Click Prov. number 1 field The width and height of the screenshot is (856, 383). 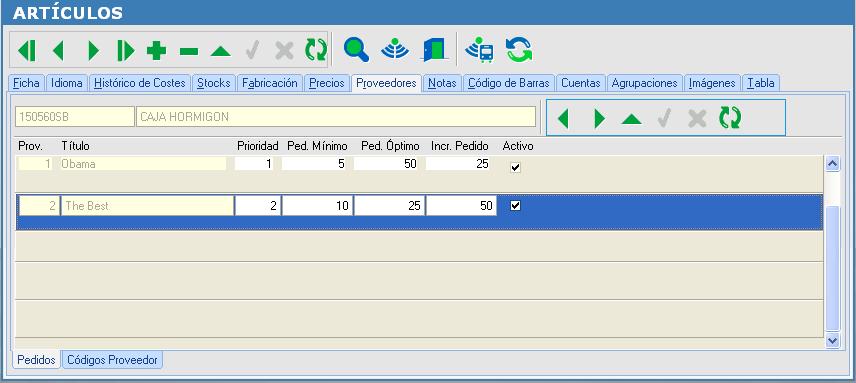click(35, 164)
